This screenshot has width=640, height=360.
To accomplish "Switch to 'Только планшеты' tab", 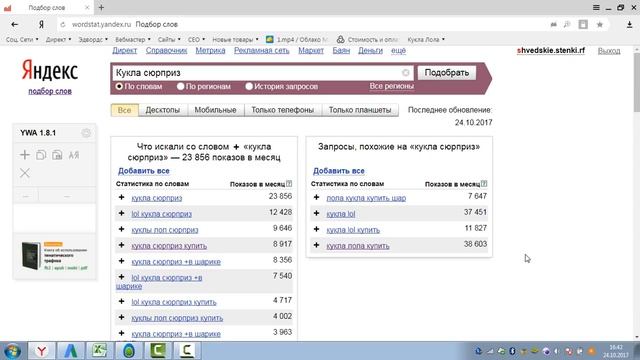I will coord(360,110).
